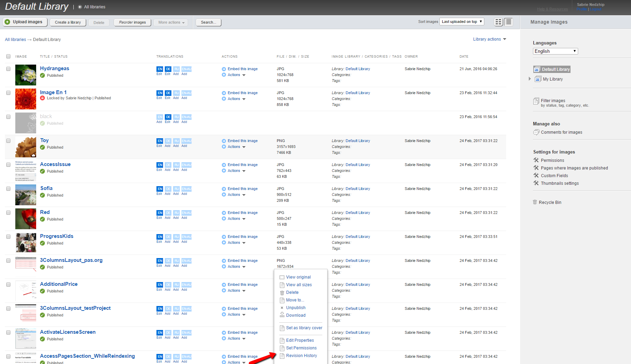Open Actions dropdown for Toy image
This screenshot has width=631, height=364.
point(236,147)
